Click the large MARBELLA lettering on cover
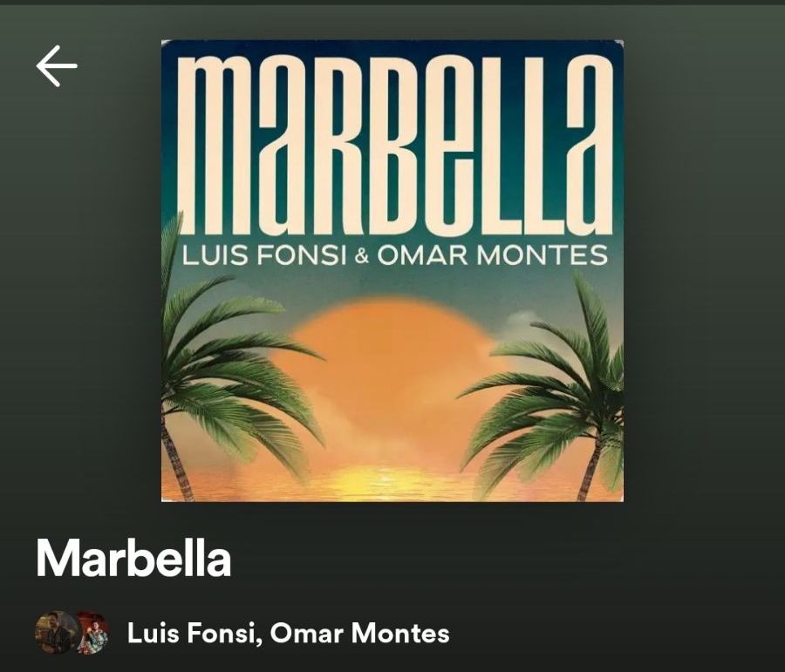This screenshot has width=785, height=672. (x=395, y=144)
